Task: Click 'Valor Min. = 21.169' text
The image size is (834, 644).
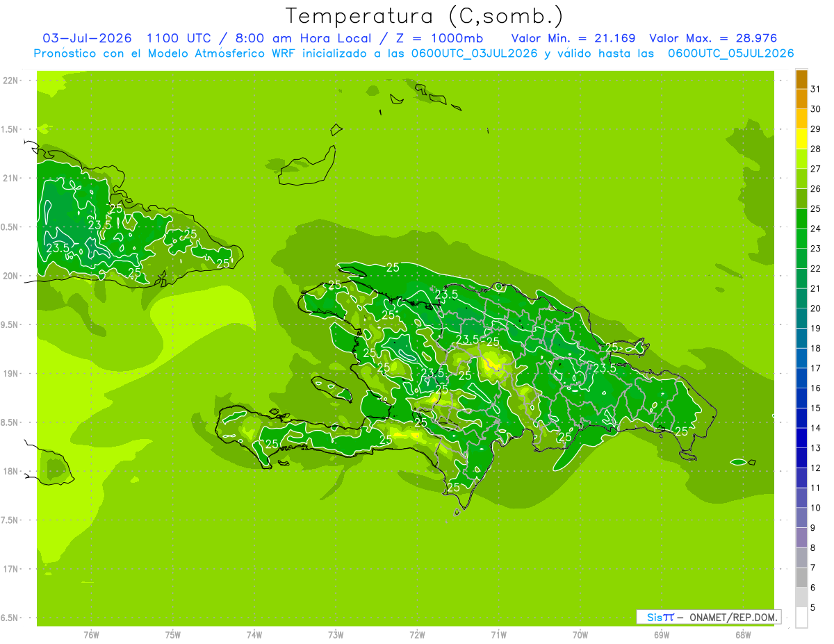Action: [x=573, y=38]
